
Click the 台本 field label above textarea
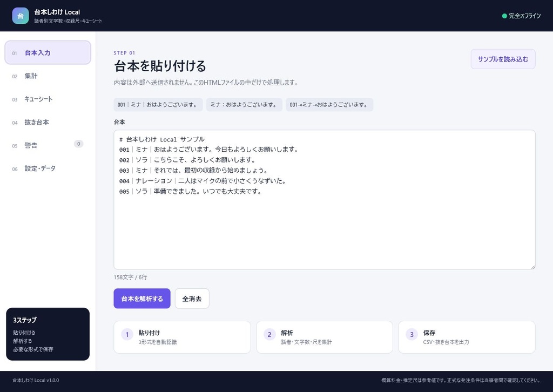click(x=119, y=123)
